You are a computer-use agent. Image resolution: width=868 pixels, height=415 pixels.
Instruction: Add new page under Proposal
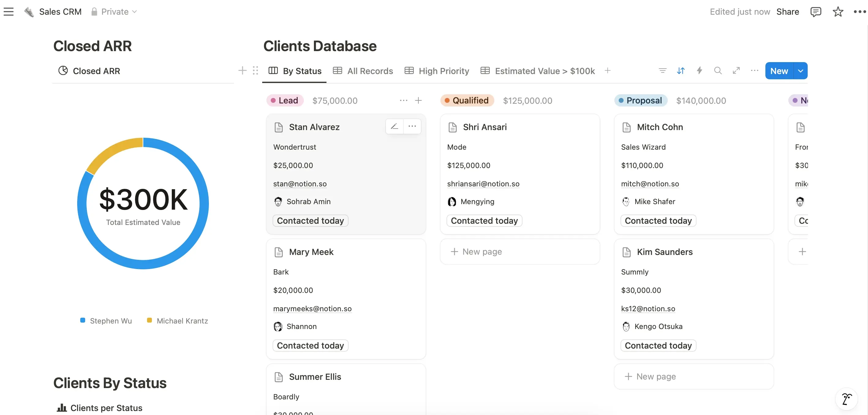coord(693,376)
